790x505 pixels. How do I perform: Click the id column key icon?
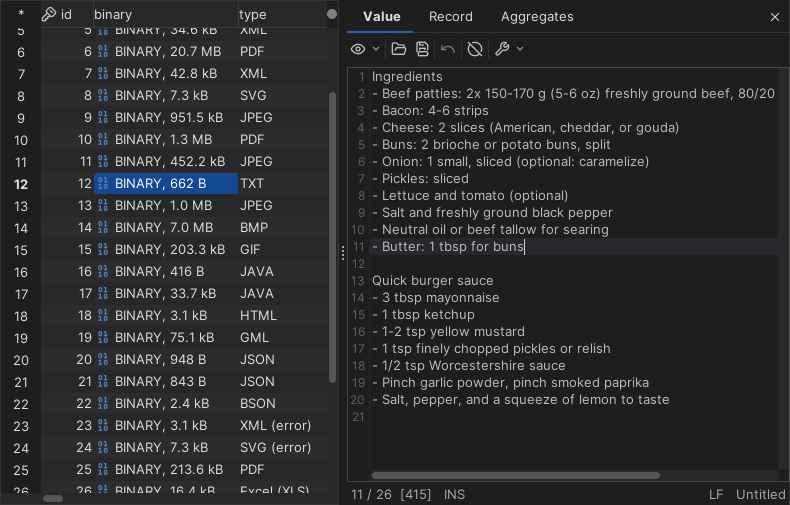(x=48, y=15)
